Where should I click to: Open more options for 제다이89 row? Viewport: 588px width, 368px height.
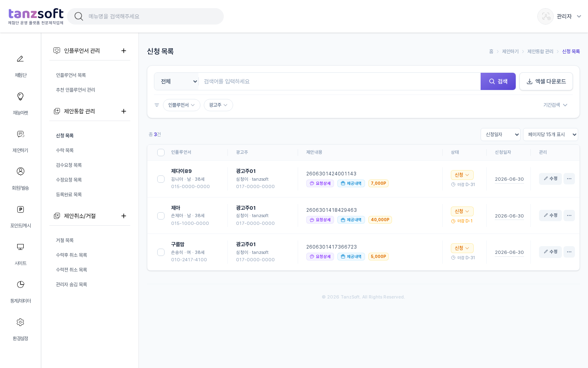click(x=569, y=179)
